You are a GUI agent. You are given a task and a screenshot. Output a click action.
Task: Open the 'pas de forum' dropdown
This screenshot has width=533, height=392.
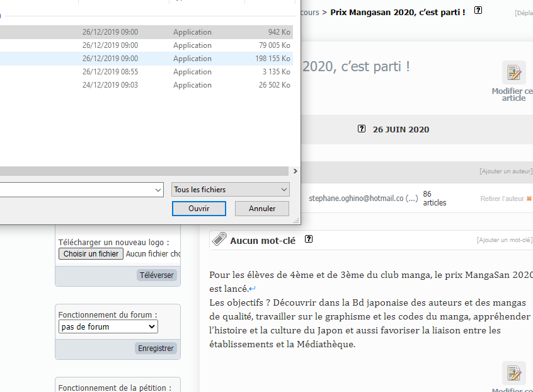108,326
